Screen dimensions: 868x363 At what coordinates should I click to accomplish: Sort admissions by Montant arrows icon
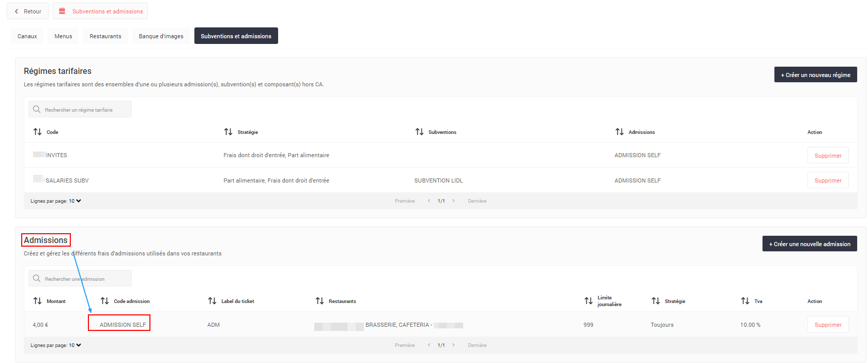pos(38,301)
